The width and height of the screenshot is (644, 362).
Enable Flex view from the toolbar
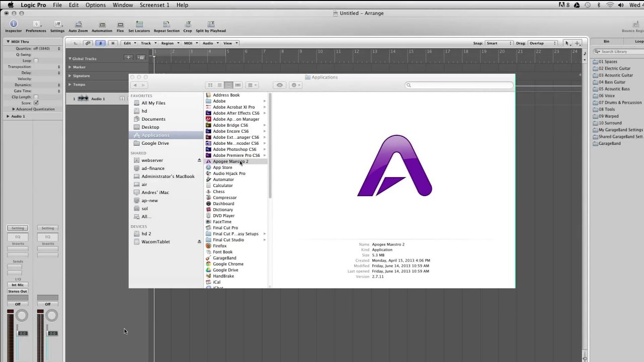pos(120,24)
